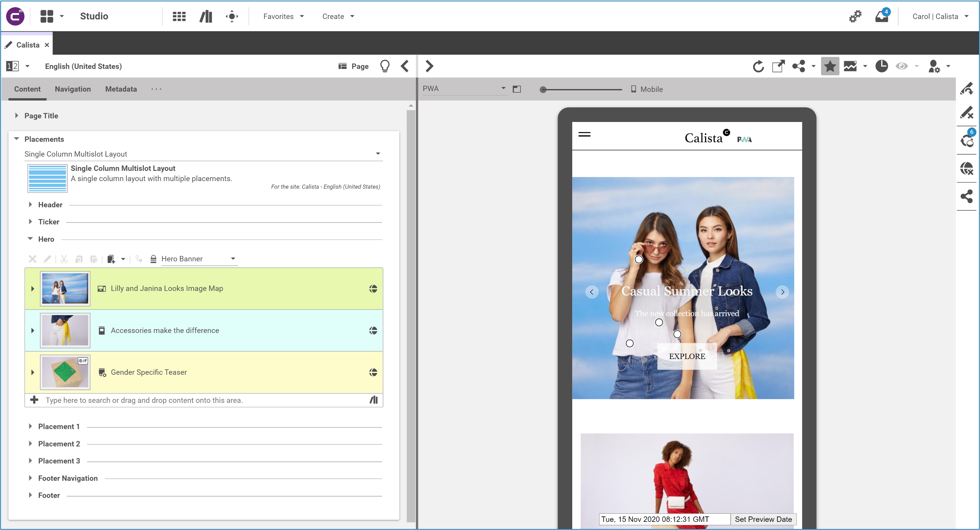
Task: Click the Hero search content field
Action: 205,400
